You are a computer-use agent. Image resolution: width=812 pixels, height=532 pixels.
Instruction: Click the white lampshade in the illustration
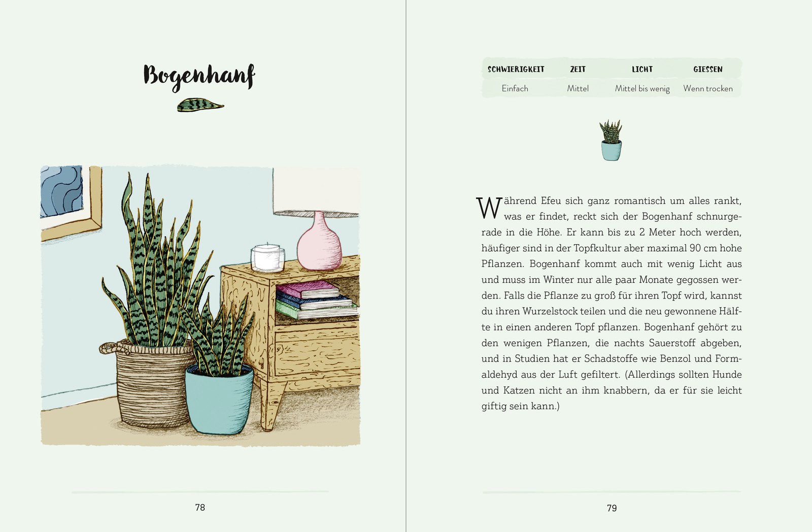(x=316, y=191)
